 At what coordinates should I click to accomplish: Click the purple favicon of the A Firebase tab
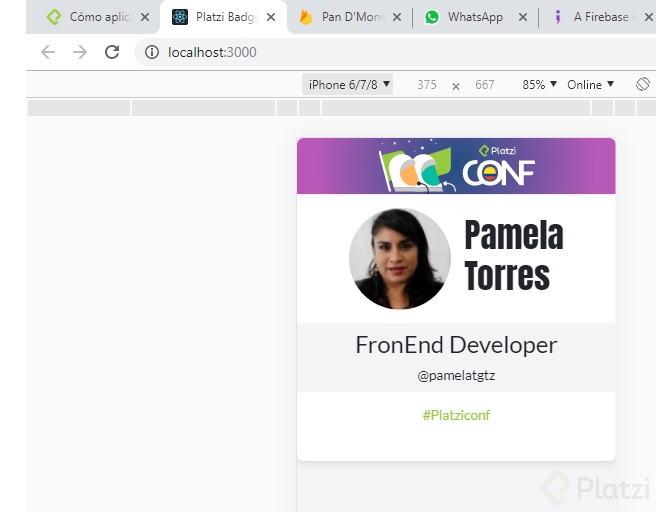557,17
